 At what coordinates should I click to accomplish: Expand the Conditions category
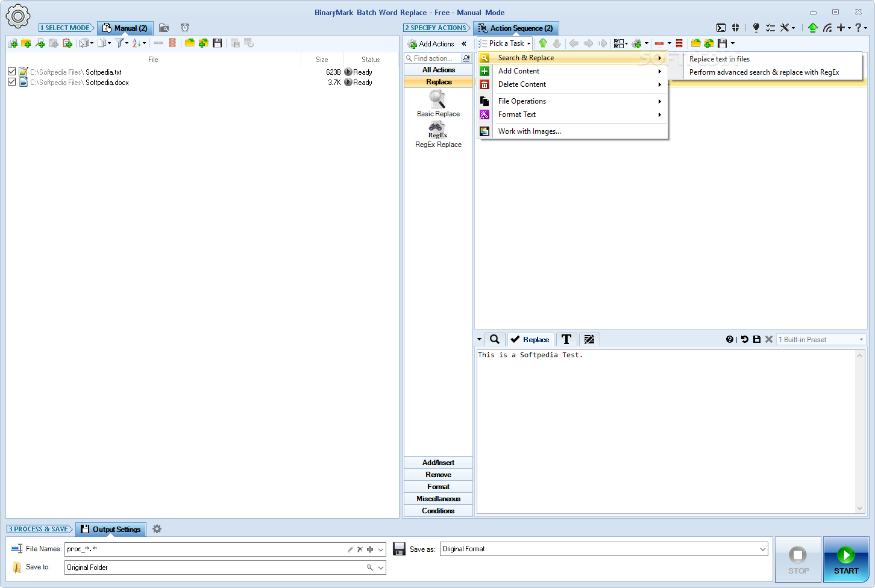[x=438, y=511]
